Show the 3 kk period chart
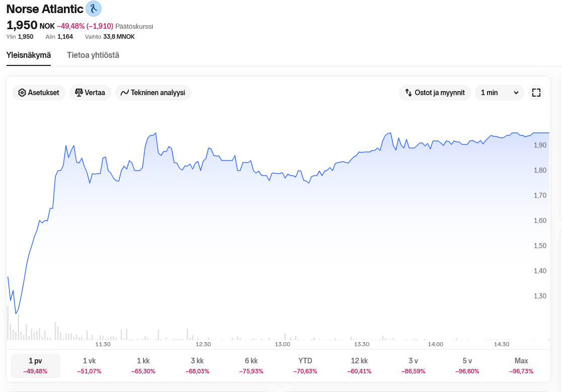 197,365
